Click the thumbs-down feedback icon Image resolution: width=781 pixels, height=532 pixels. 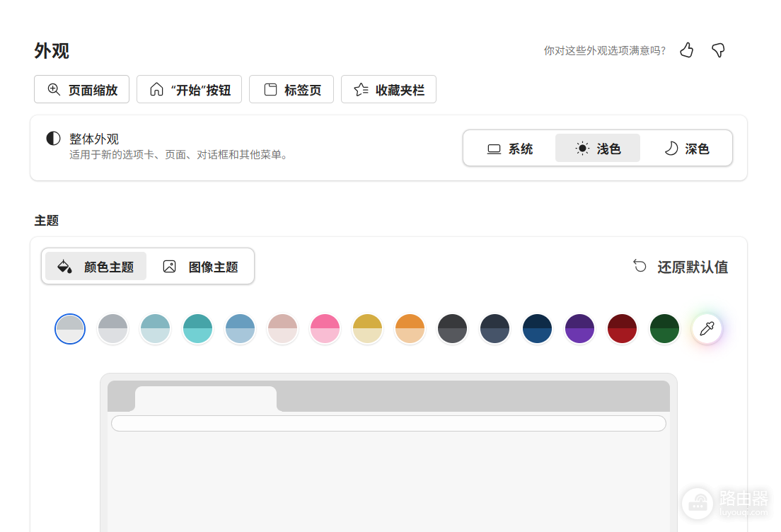(x=718, y=50)
